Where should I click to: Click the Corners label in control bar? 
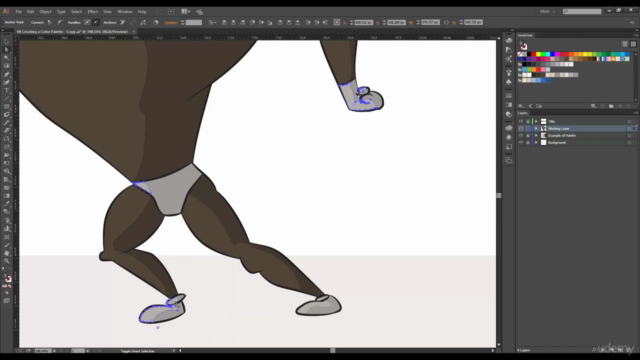point(171,22)
